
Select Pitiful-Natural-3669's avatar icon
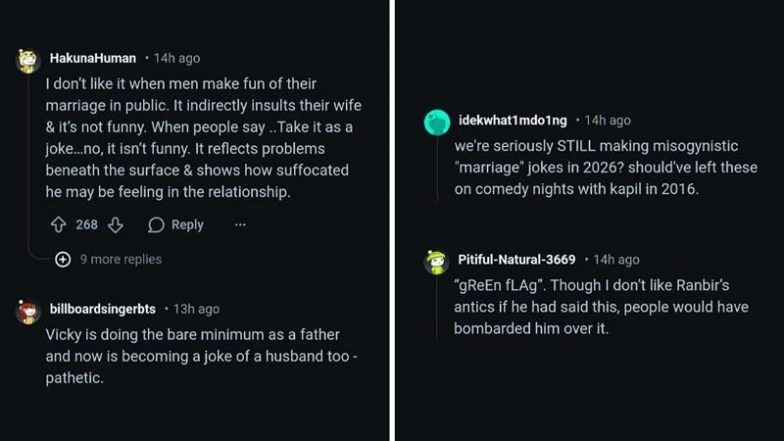tap(437, 262)
